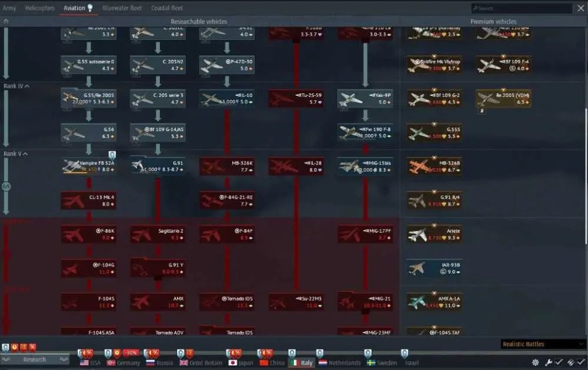This screenshot has width=588, height=370.
Task: Switch nation to Germany
Action: [x=123, y=362]
